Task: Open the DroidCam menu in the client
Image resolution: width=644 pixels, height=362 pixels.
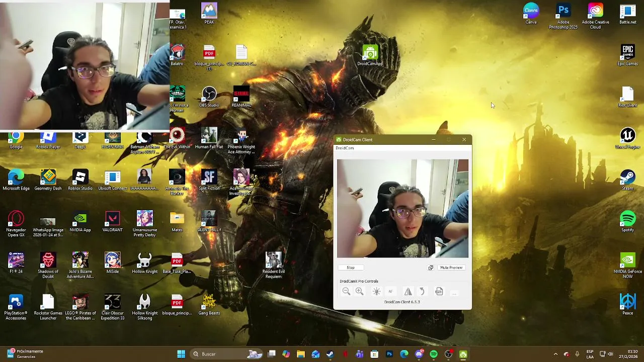Action: pos(345,148)
